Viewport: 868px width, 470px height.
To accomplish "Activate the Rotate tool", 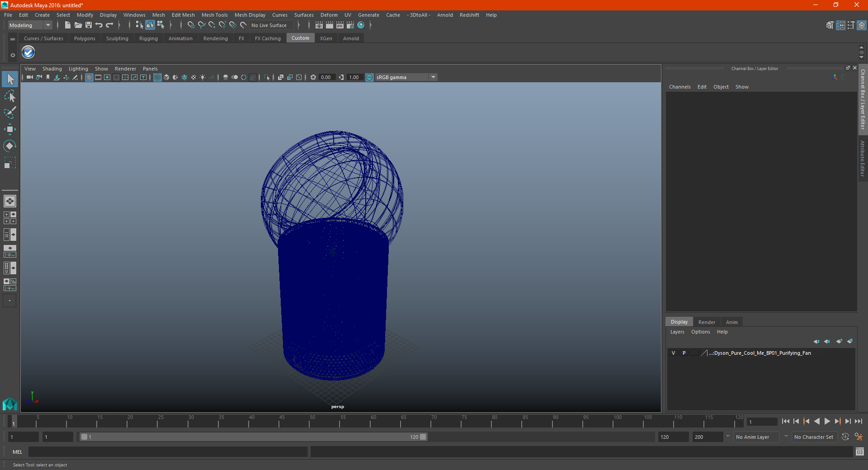I will 9,146.
